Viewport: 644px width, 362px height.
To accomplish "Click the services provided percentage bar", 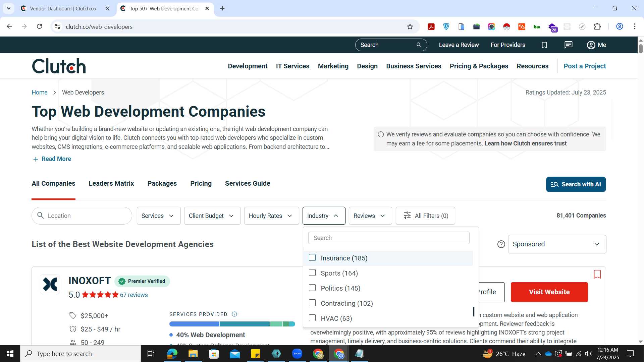I will [x=232, y=324].
